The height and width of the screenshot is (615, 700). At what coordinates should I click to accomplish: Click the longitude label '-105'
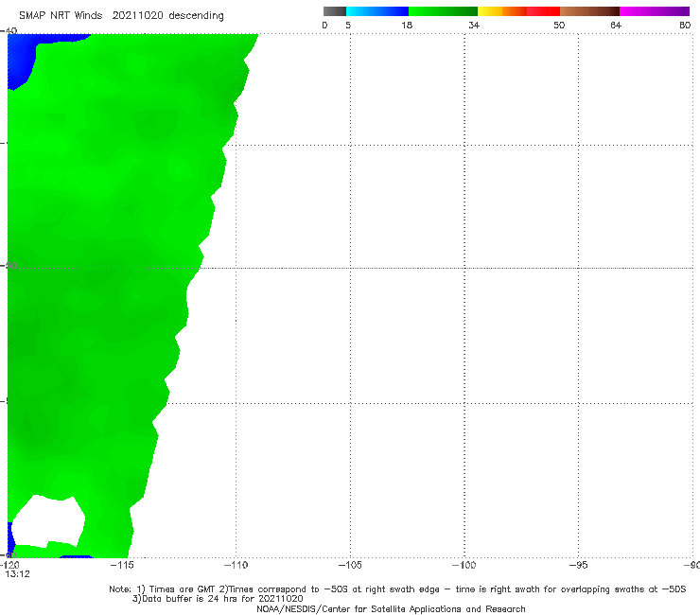coord(350,565)
